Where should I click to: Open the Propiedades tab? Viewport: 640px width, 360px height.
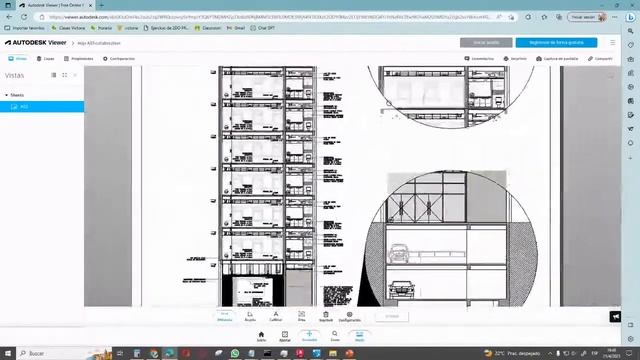point(78,59)
